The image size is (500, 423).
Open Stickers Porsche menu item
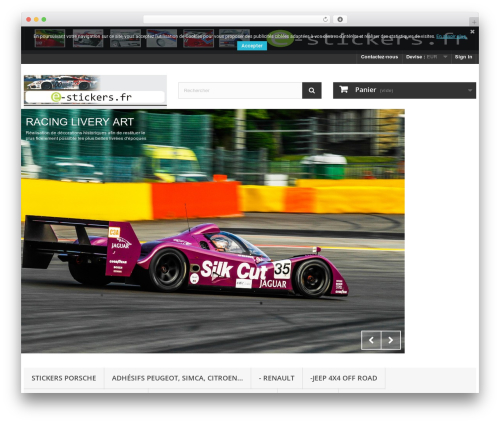[x=64, y=378]
